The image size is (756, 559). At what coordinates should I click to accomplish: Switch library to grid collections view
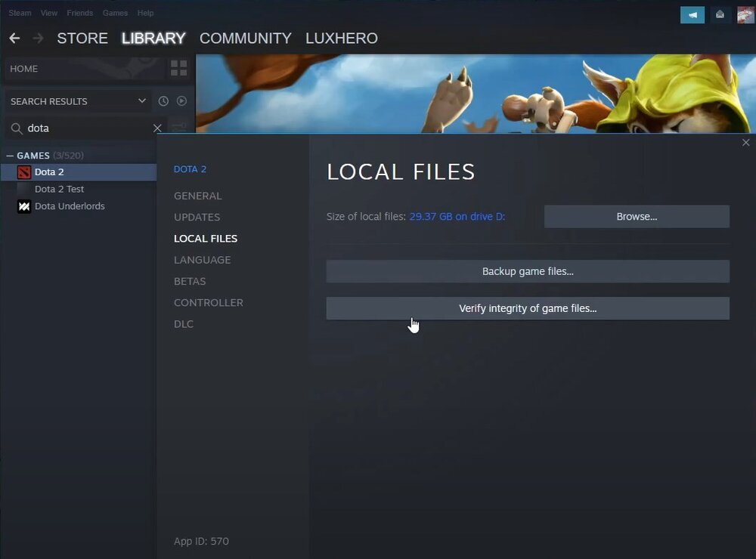(178, 69)
